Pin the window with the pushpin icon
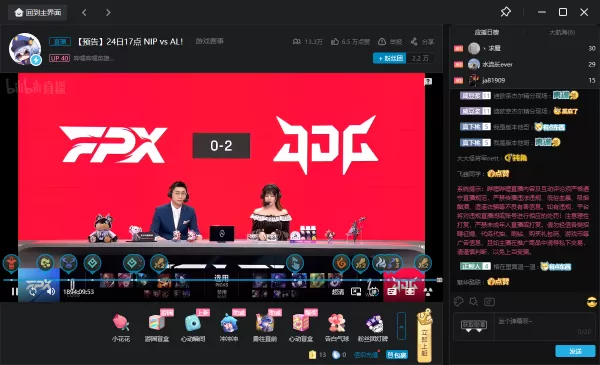This screenshot has height=365, width=600. click(x=505, y=12)
